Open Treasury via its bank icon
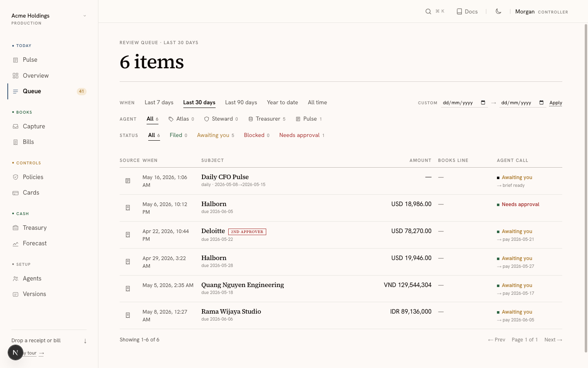The width and height of the screenshot is (588, 368). [x=16, y=228]
